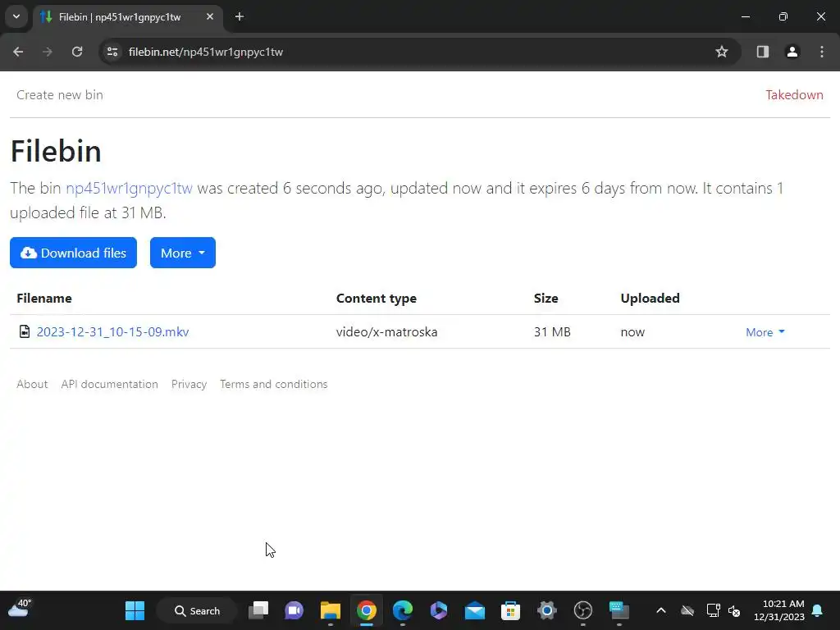Open Microsoft Store from the taskbar

click(x=510, y=610)
